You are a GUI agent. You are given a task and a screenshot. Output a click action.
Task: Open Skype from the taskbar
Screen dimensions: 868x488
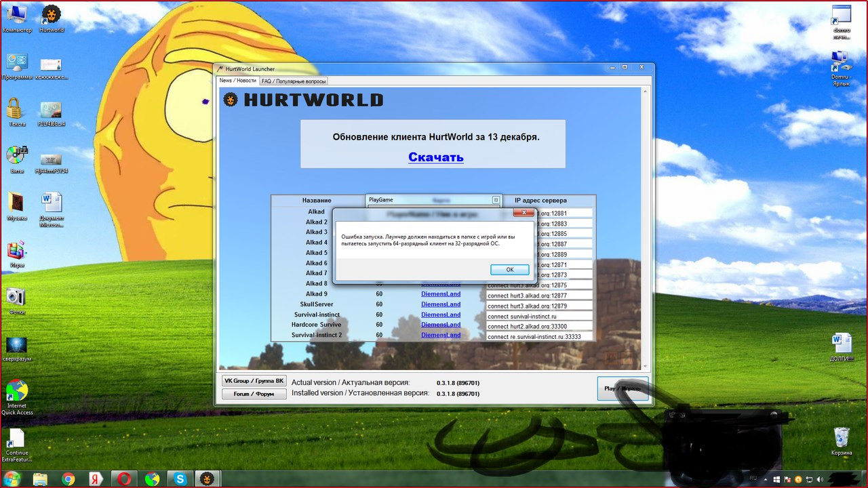tap(180, 479)
